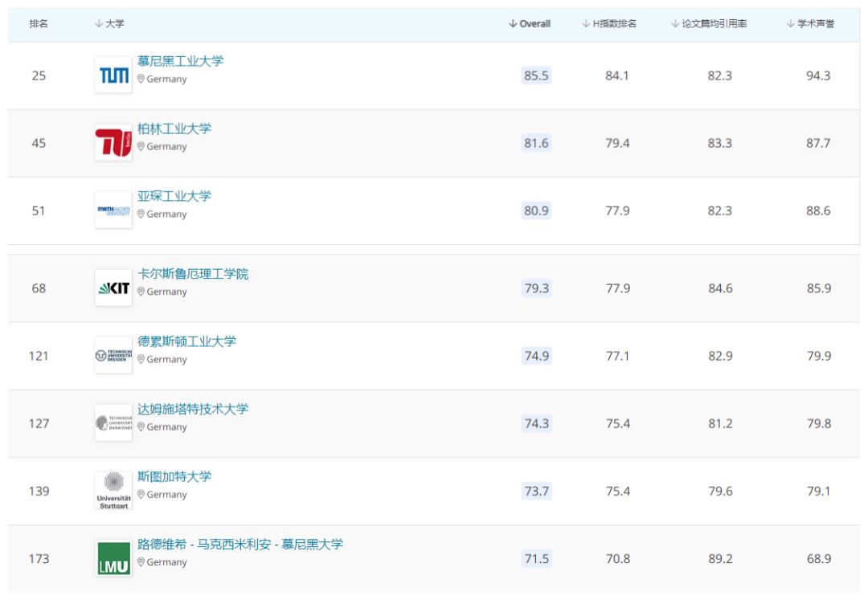Click rank number 68

pos(39,288)
